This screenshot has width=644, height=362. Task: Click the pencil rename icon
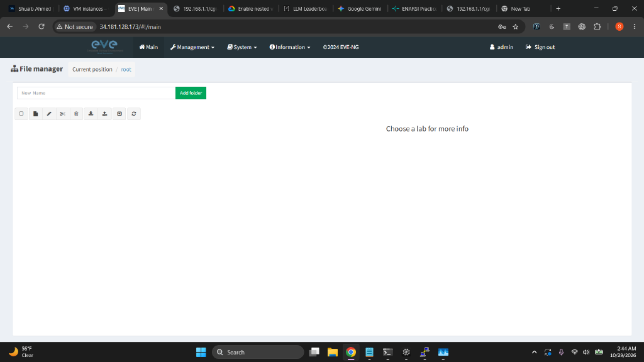pos(49,114)
